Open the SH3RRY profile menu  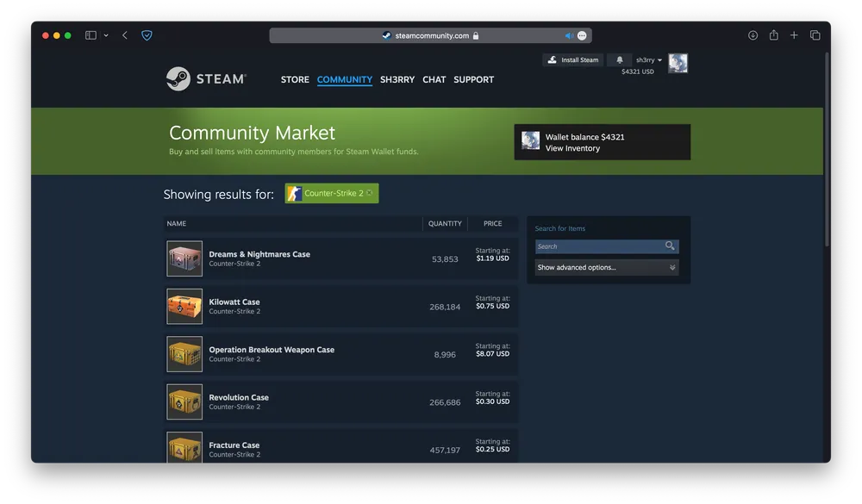click(x=397, y=80)
